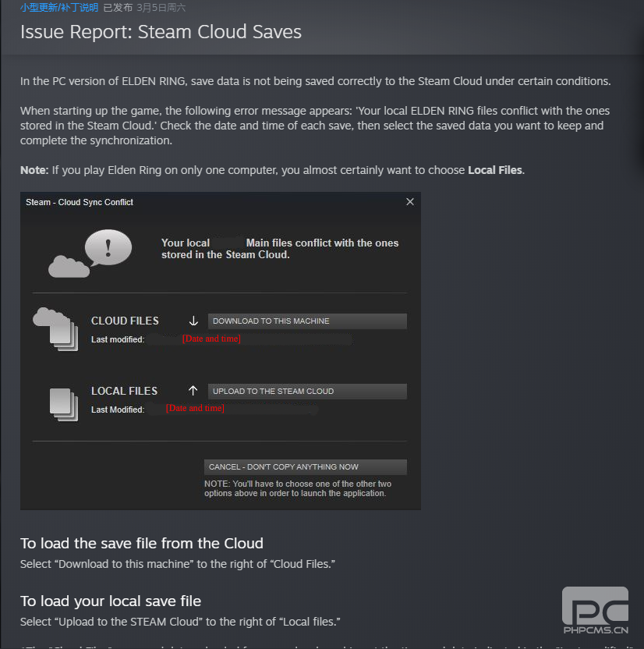
Task: Click the LOCAL FILES label in dialog
Action: tap(124, 391)
